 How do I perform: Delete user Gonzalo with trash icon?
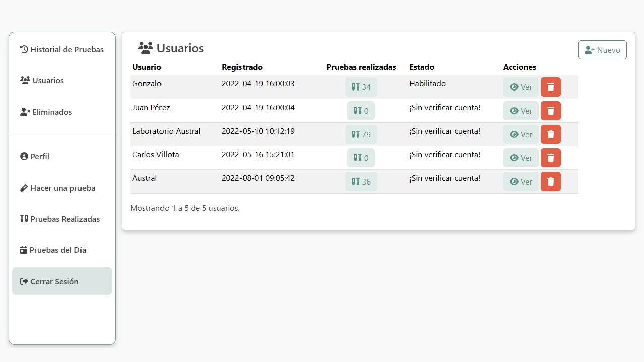[x=550, y=87]
